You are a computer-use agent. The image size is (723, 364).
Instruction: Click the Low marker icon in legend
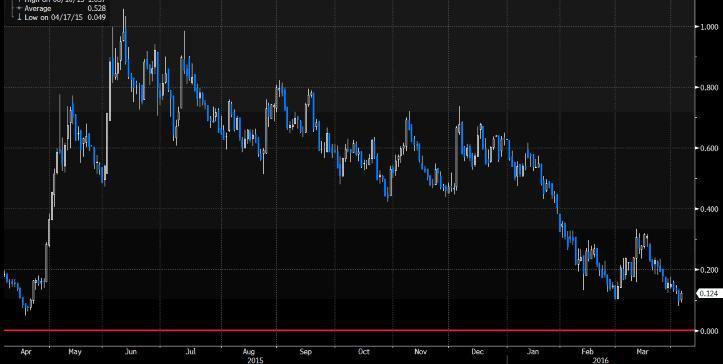point(18,17)
